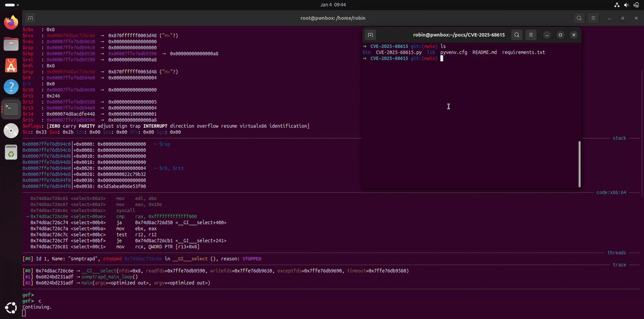
Task: Open search in the robin@pwnbox terminal window
Action: (517, 35)
